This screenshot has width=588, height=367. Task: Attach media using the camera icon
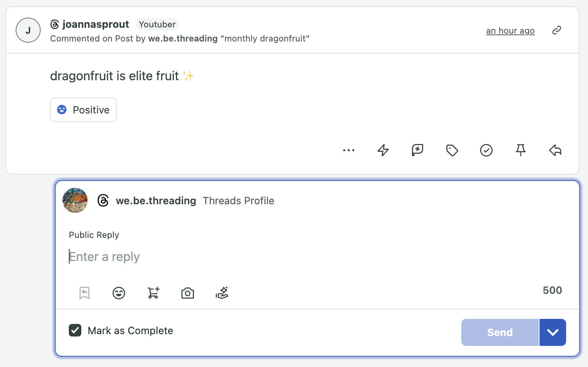click(188, 293)
